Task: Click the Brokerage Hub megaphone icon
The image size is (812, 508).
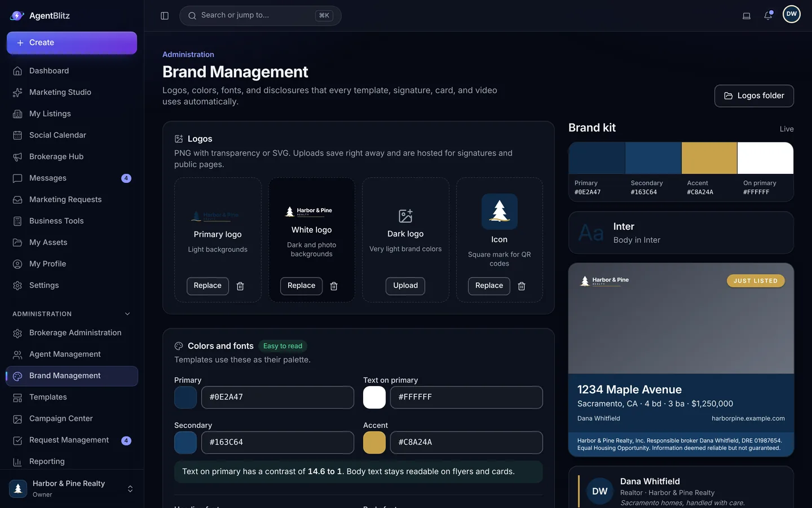Action: (x=17, y=157)
